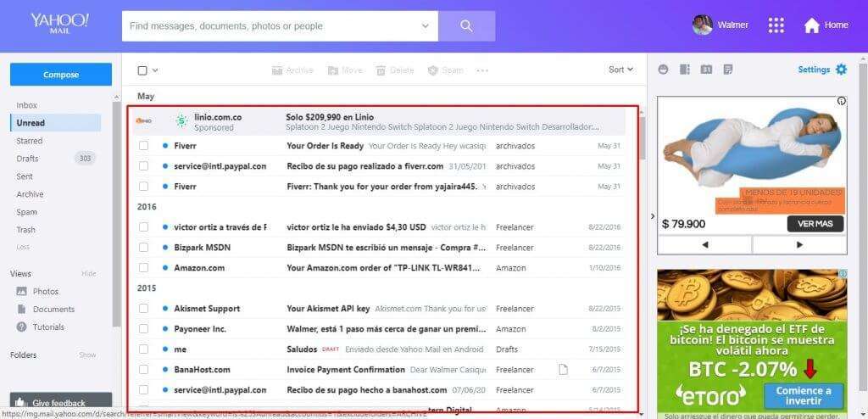
Task: Check the PayPal fiverr.com receipt checkbox
Action: click(x=143, y=166)
